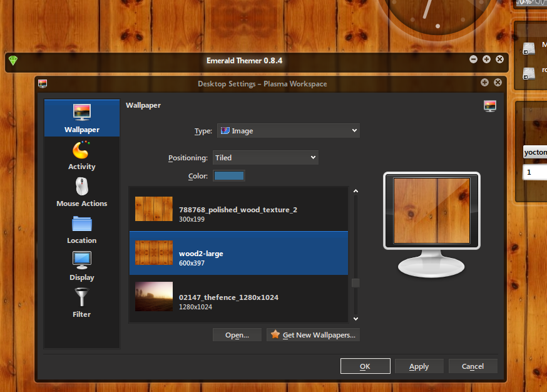Image resolution: width=547 pixels, height=392 pixels.
Task: Click the wood2-large thumbnail image
Action: click(x=154, y=253)
